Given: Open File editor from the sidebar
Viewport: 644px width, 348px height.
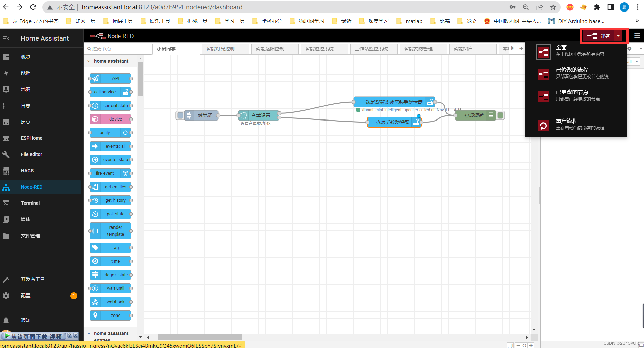Looking at the screenshot, I should 41,154.
